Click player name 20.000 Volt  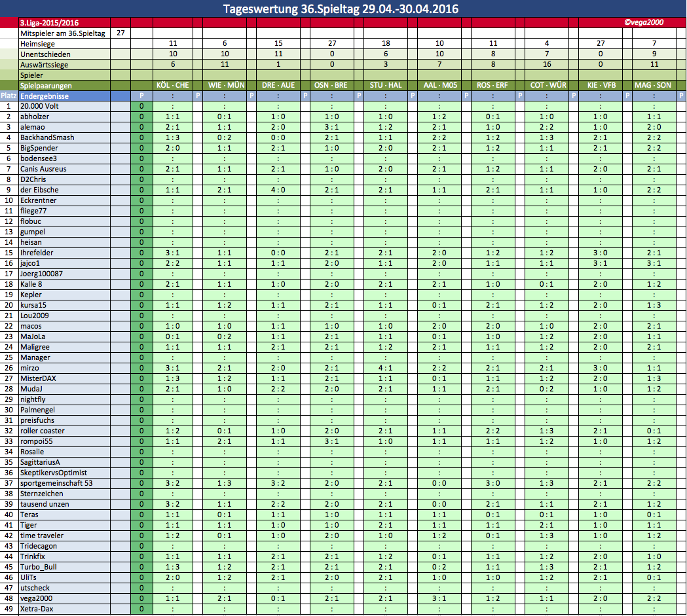[x=39, y=107]
